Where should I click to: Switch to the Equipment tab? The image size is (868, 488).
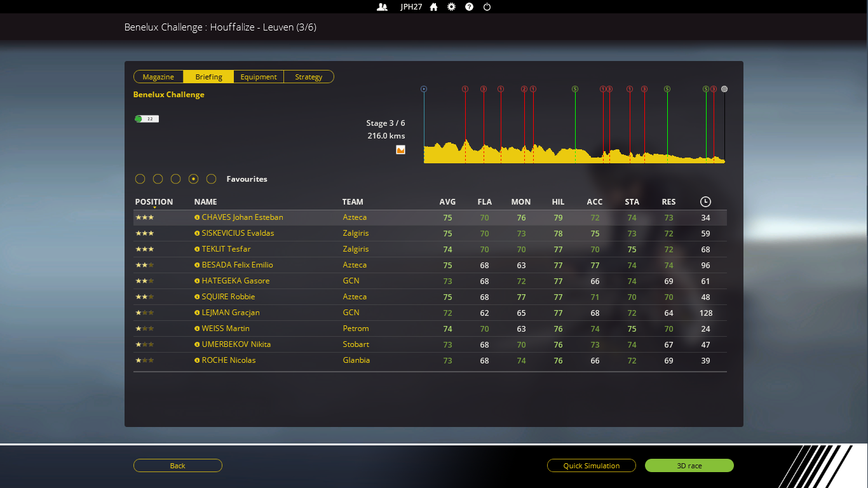[259, 77]
